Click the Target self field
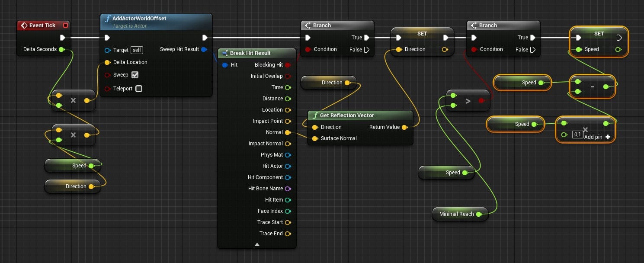Viewport: 644px width, 263px height. [x=137, y=50]
